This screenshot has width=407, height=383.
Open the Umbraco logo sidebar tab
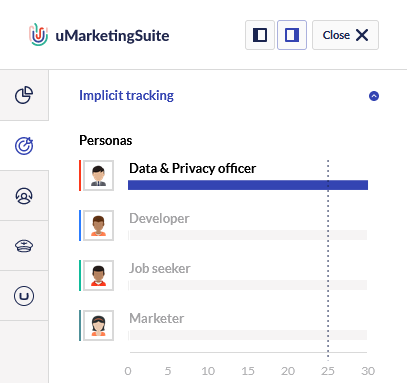click(x=24, y=296)
